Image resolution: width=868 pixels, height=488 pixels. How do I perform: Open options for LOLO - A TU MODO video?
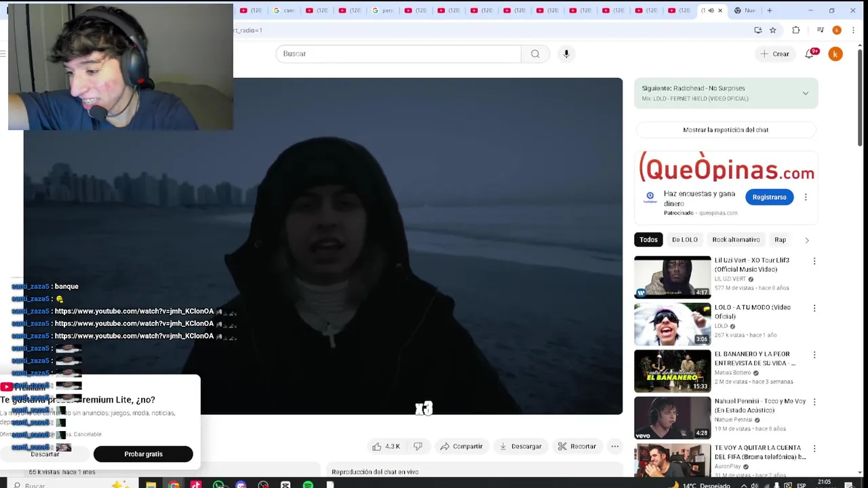[x=814, y=308]
